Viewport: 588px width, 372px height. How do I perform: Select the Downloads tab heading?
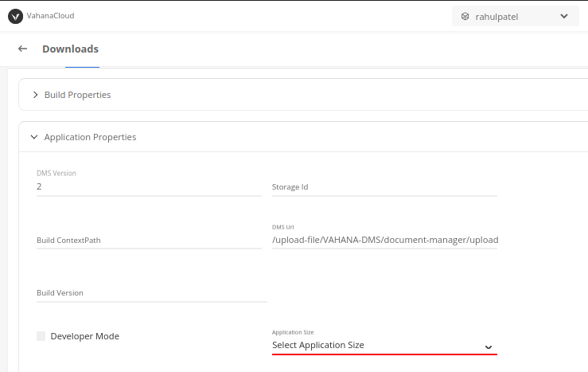pyautogui.click(x=71, y=49)
